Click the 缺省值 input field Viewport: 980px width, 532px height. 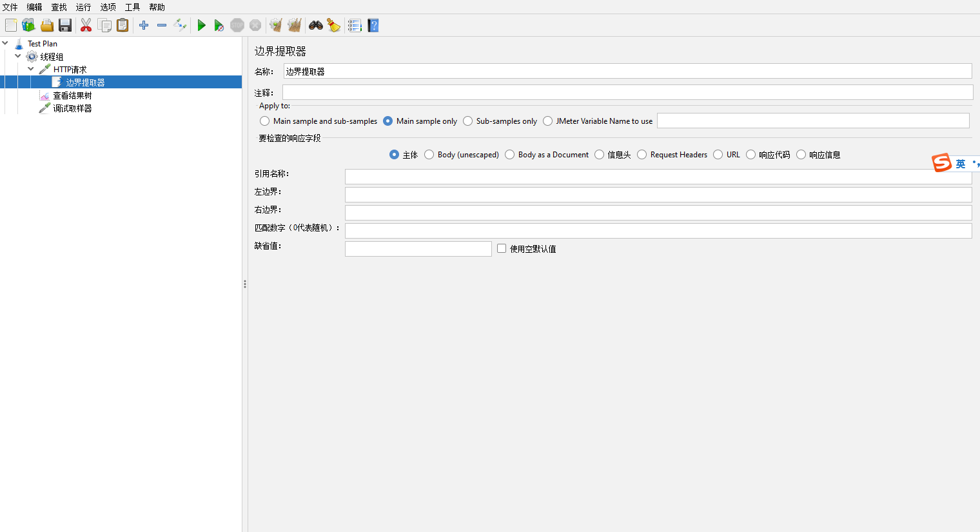point(418,249)
